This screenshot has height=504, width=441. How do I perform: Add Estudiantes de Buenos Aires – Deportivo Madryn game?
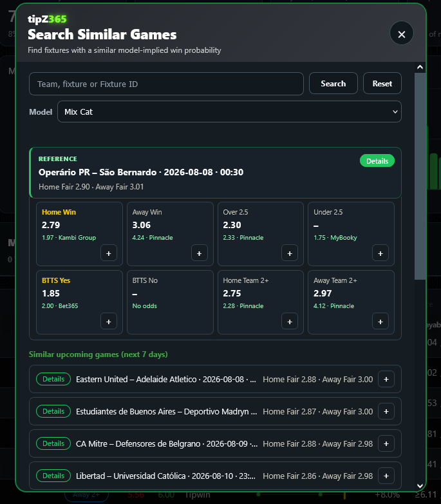click(386, 411)
